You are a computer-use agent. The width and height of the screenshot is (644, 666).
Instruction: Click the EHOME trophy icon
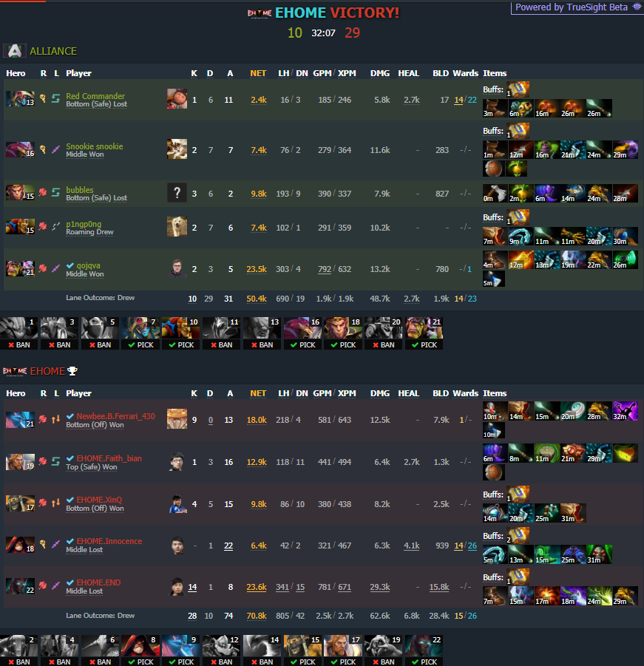(72, 371)
